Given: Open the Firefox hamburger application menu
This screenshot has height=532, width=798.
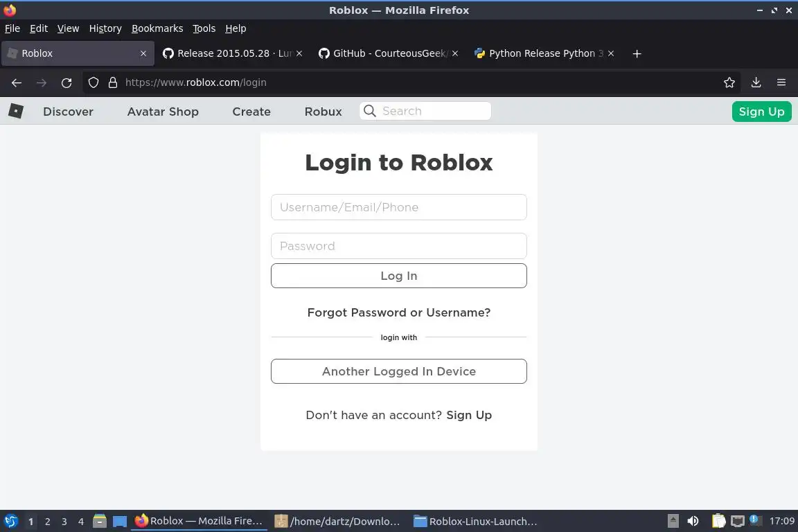Looking at the screenshot, I should (781, 82).
